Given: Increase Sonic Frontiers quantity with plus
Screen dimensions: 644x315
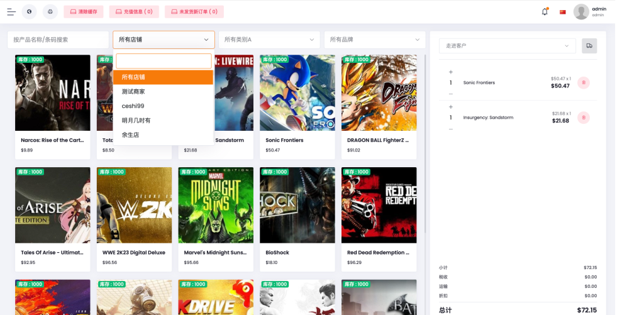Looking at the screenshot, I should tap(450, 72).
